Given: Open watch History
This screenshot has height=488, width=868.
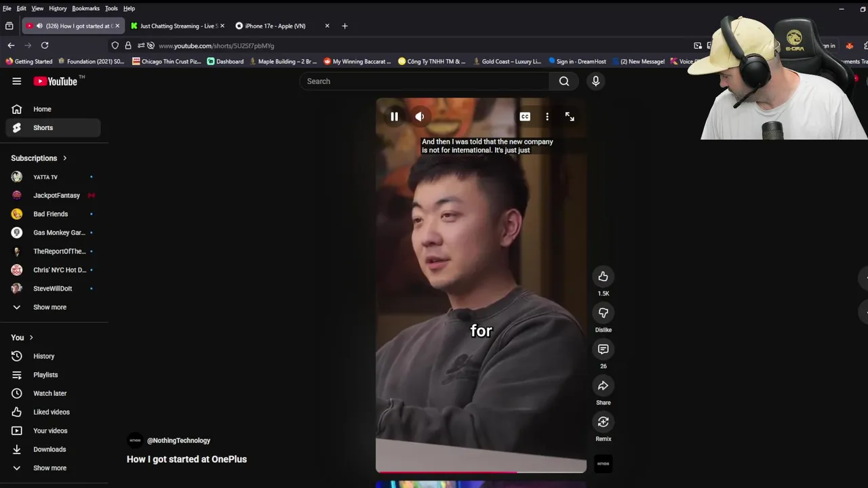Looking at the screenshot, I should 53,356.
